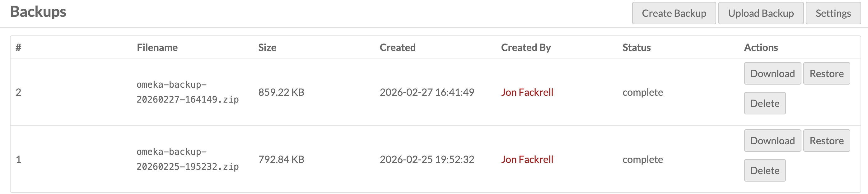
Task: Restore the backup created 2026-02-25
Action: click(x=826, y=141)
